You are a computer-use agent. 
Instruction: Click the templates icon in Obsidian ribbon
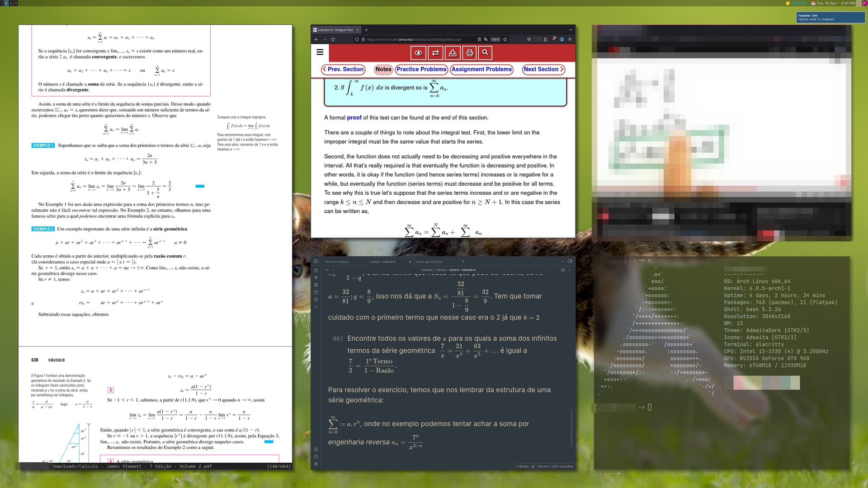tap(316, 299)
